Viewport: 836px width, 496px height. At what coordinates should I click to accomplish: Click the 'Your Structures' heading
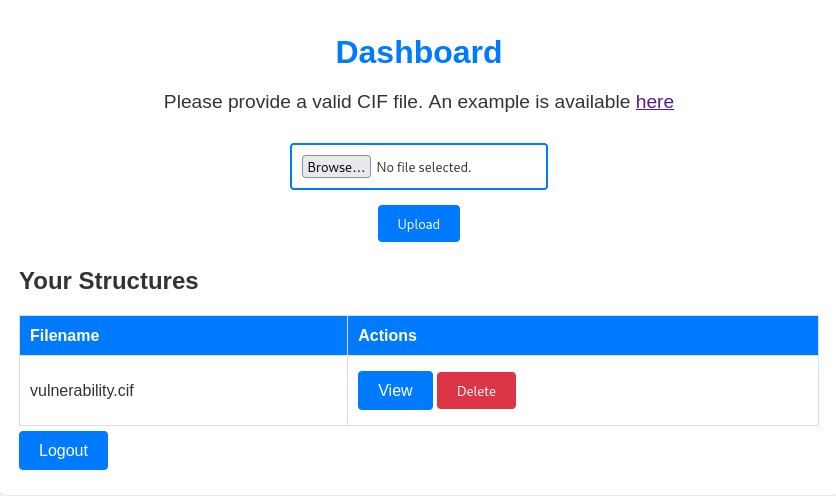(x=109, y=281)
